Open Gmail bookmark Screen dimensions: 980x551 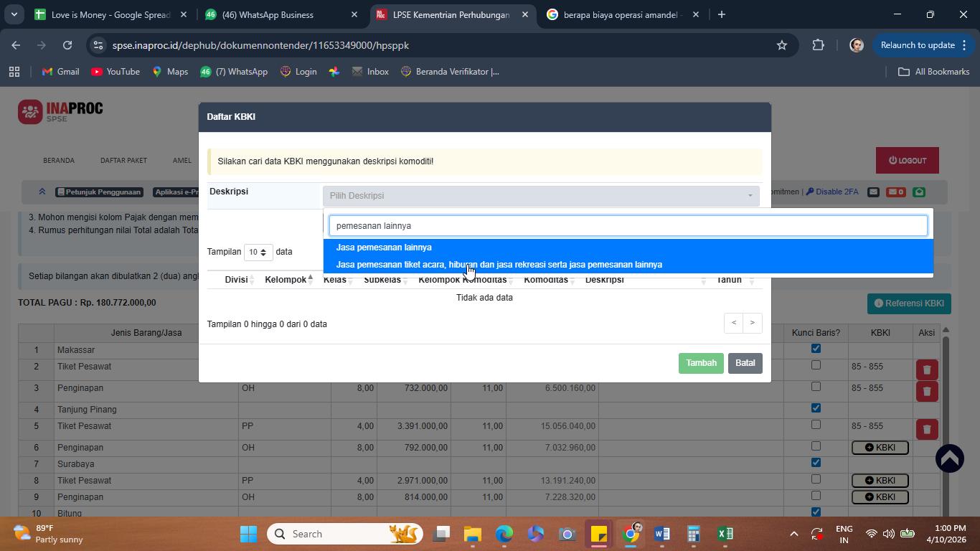click(60, 72)
